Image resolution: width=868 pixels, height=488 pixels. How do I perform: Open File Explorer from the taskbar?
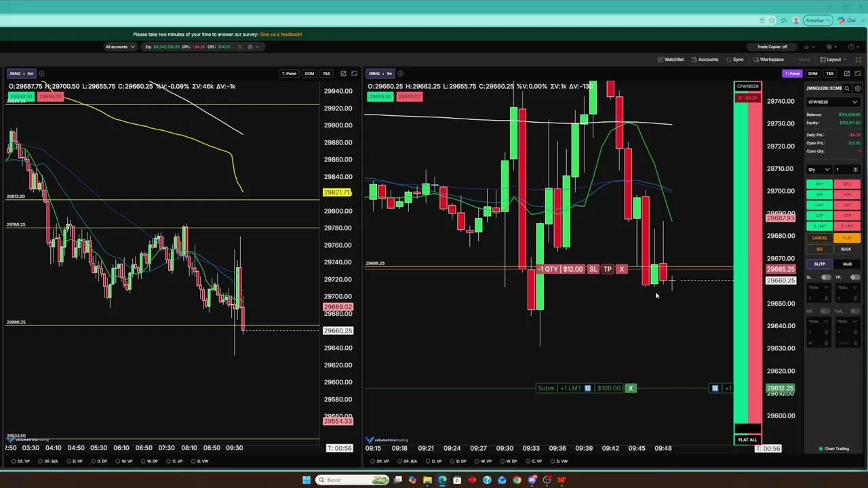(x=427, y=480)
